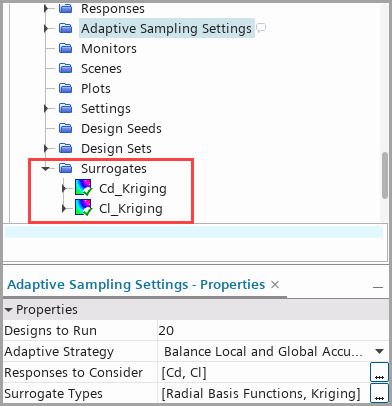Expand the Settings folder node
Screen dimensions: 392x406
pyautogui.click(x=46, y=108)
